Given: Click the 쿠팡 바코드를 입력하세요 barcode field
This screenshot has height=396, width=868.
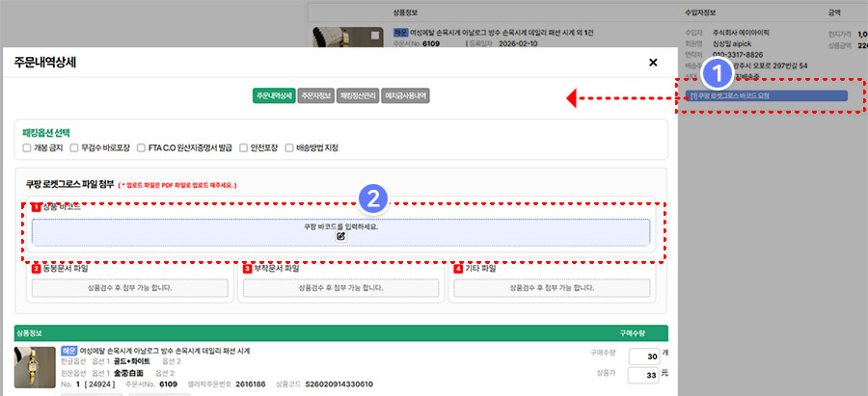Looking at the screenshot, I should tap(340, 227).
